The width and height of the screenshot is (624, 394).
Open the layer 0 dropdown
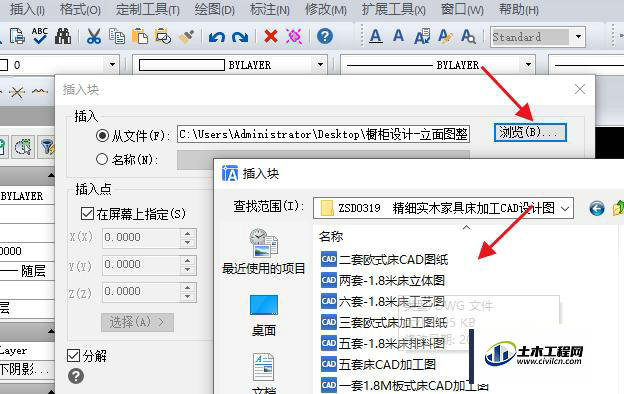[112, 64]
